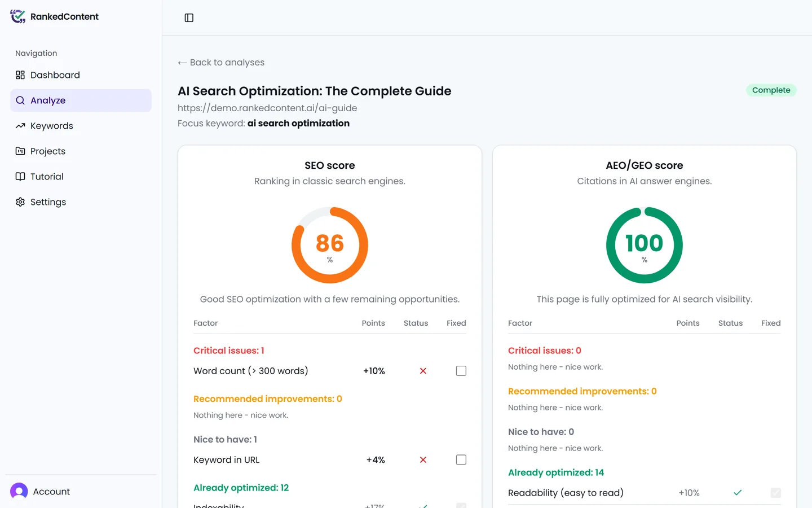Image resolution: width=812 pixels, height=508 pixels.
Task: Click 'Nice to have: 1' heading
Action: click(x=225, y=440)
